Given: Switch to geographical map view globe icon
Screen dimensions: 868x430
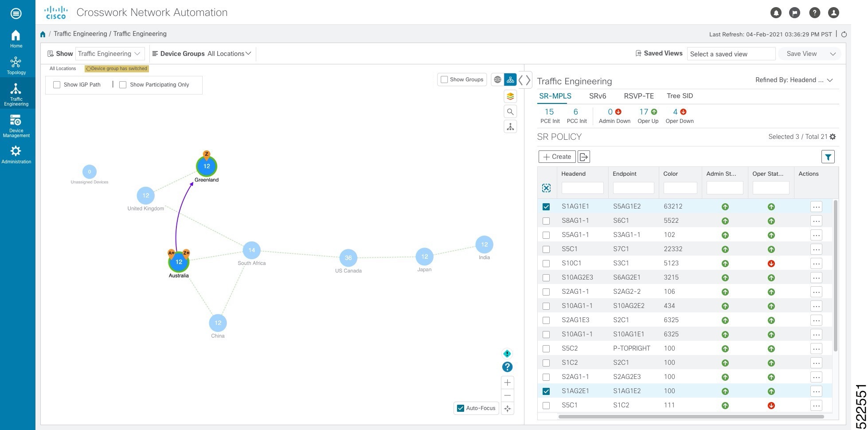Looking at the screenshot, I should [x=497, y=79].
